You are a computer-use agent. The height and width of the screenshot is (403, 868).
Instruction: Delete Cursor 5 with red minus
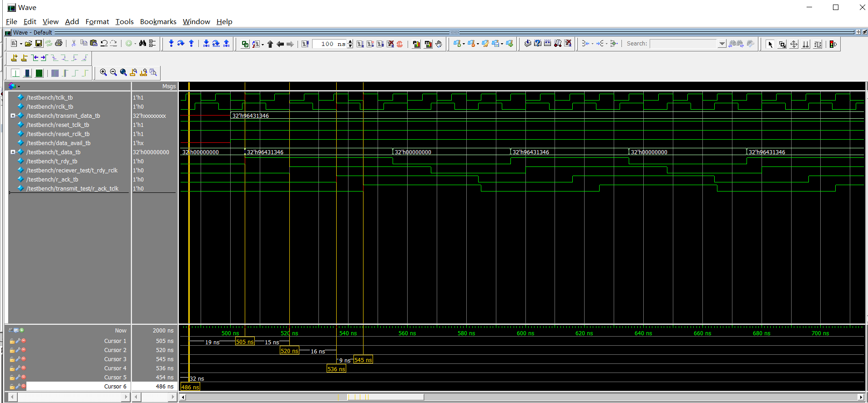point(24,377)
